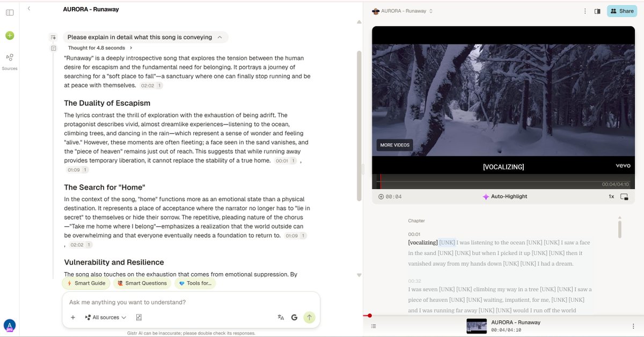Click the 02:02 citation after first paragraph
This screenshot has height=337, width=644.
click(151, 86)
